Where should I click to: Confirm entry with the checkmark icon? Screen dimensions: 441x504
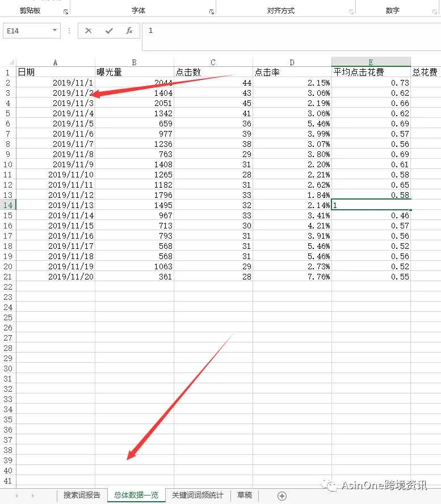[x=109, y=31]
